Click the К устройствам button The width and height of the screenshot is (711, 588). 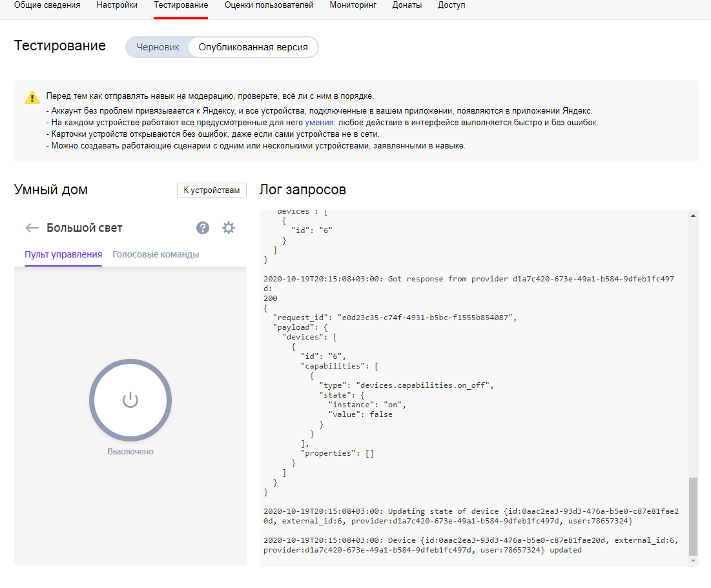(x=211, y=190)
